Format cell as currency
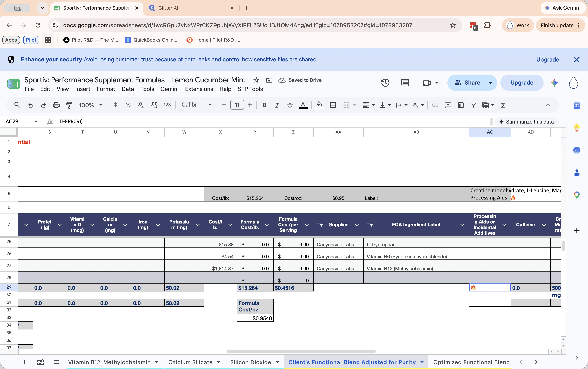The height and width of the screenshot is (369, 588). click(116, 105)
